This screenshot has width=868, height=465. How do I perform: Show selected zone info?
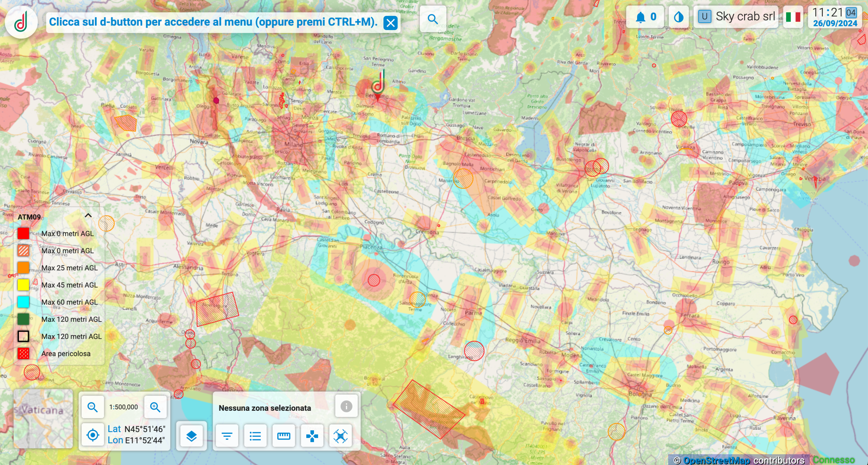(346, 406)
